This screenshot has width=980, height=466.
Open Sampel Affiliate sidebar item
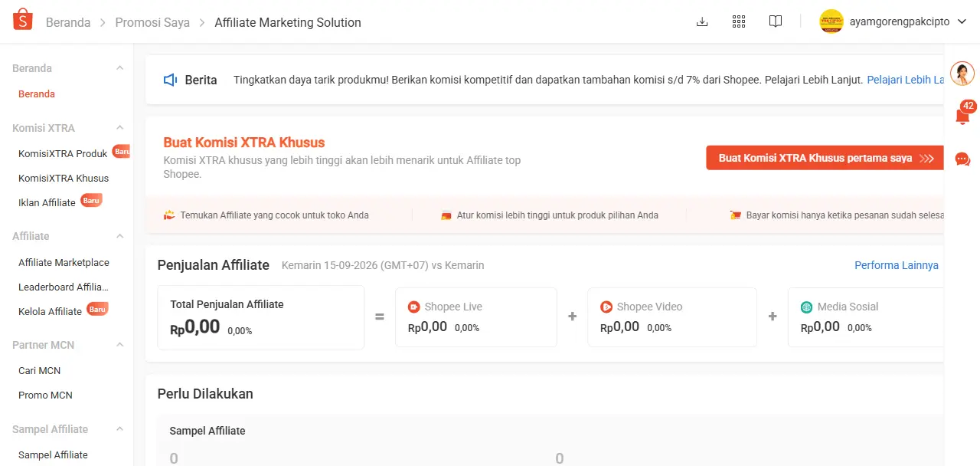click(x=53, y=455)
